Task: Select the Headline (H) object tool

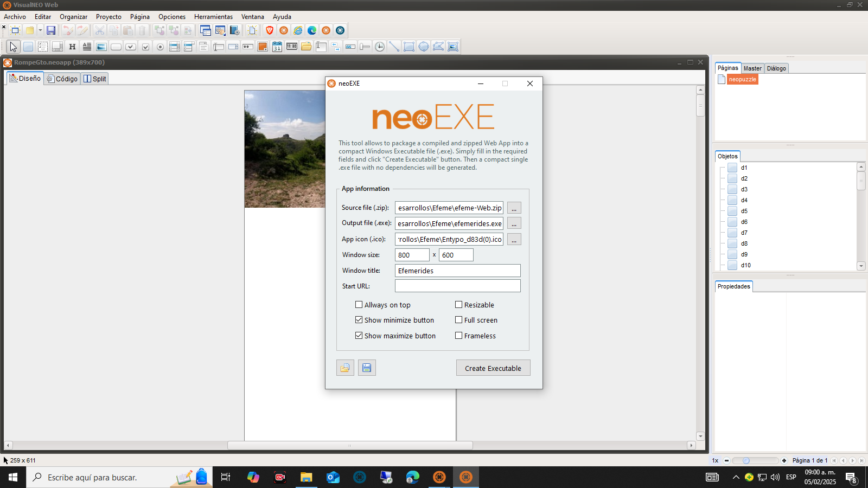Action: pyautogui.click(x=72, y=47)
